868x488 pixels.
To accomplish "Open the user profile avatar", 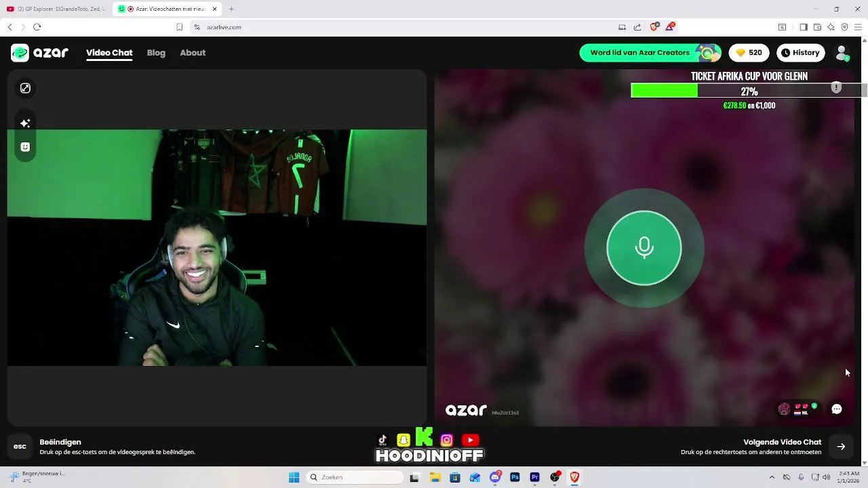I will click(x=842, y=53).
